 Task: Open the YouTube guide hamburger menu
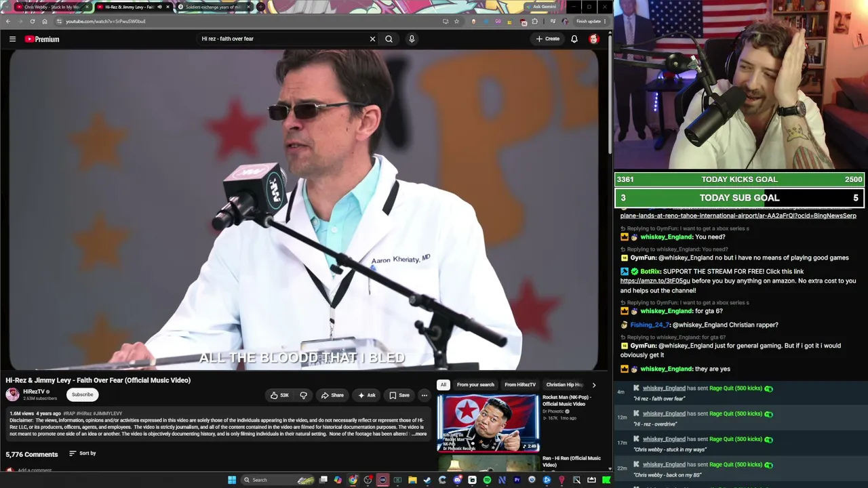[x=12, y=39]
